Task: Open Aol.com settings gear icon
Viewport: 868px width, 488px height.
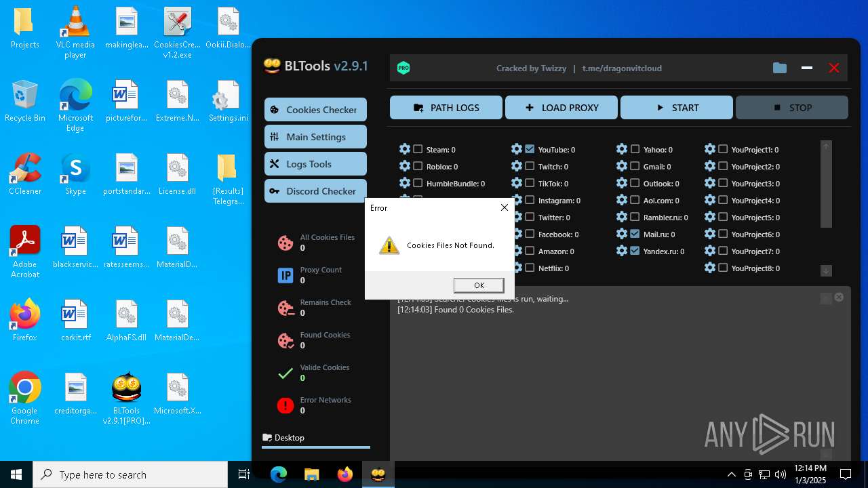Action: pyautogui.click(x=622, y=200)
